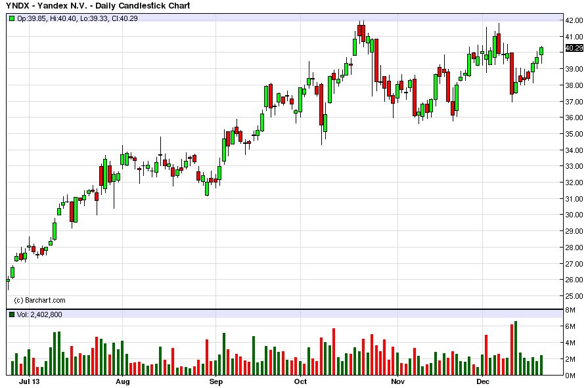Click the '(c) Barchart.com' copyright text
588x388 pixels.
39,300
